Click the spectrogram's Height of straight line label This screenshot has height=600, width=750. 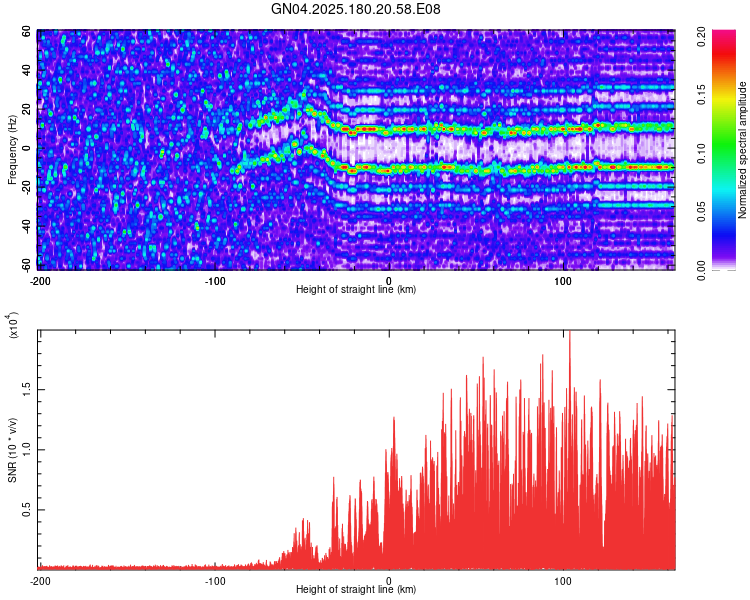356,289
